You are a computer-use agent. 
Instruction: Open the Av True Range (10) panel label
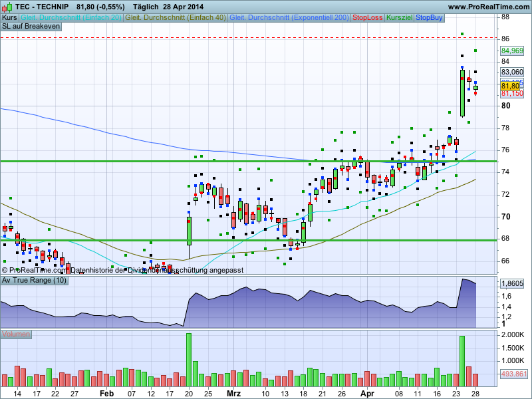coord(35,280)
